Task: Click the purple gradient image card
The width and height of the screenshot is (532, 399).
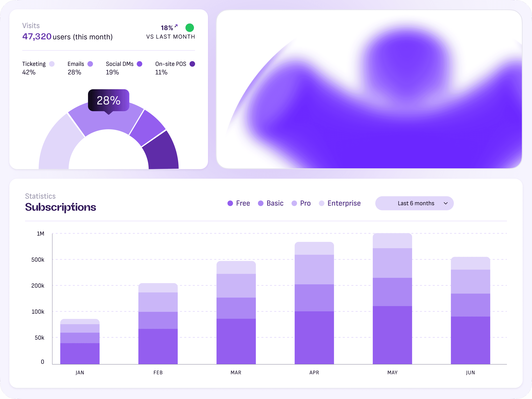Action: point(369,89)
